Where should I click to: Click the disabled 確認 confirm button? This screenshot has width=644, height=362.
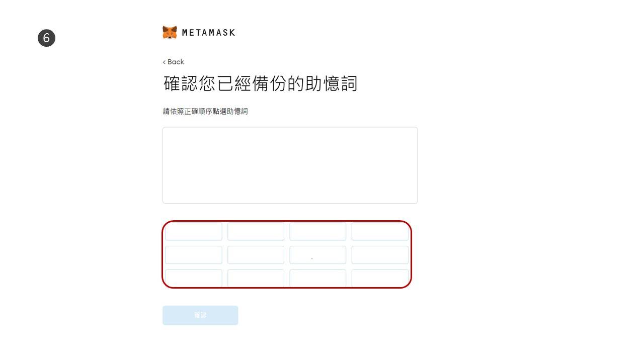tap(200, 315)
